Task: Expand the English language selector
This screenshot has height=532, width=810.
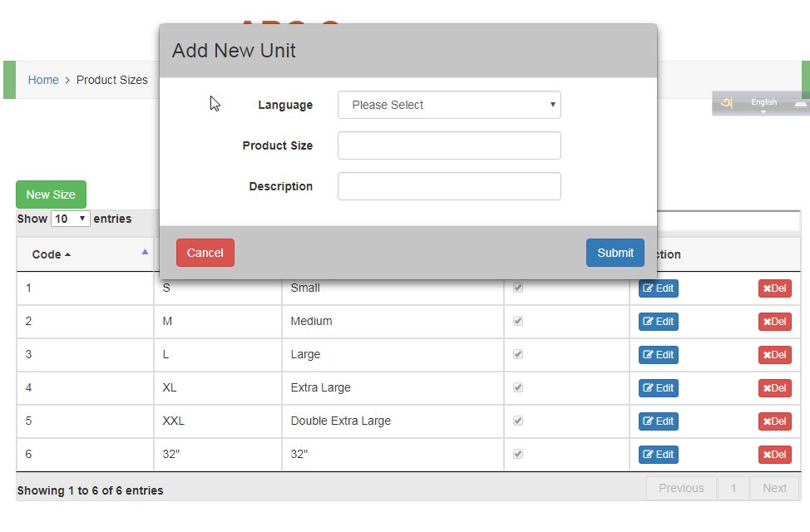Action: (x=763, y=103)
